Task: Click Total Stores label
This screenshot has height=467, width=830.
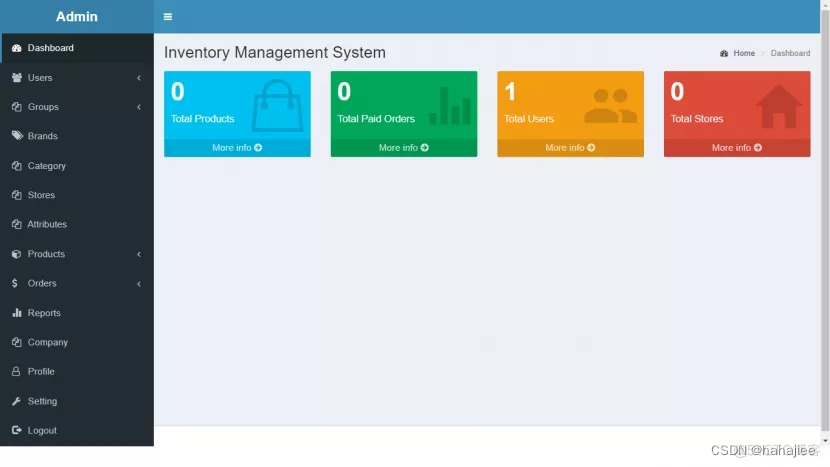Action: (x=697, y=119)
